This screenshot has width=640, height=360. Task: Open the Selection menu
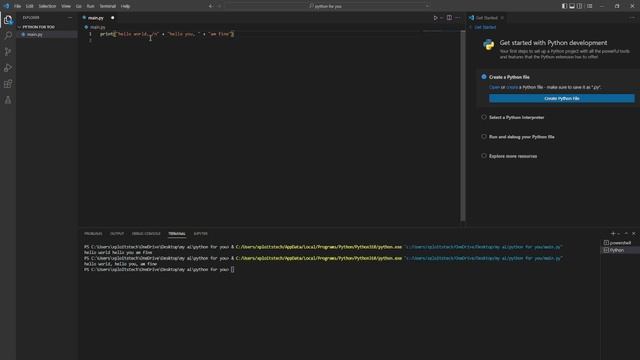[x=47, y=6]
